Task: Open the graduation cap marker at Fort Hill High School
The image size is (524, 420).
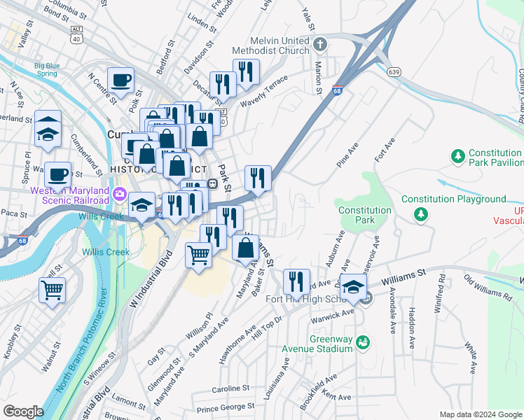Action: click(353, 290)
